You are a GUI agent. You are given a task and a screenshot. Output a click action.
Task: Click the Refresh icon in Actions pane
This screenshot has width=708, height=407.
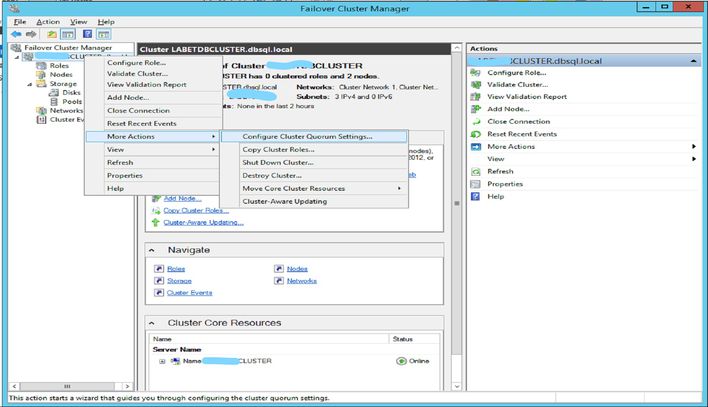475,172
